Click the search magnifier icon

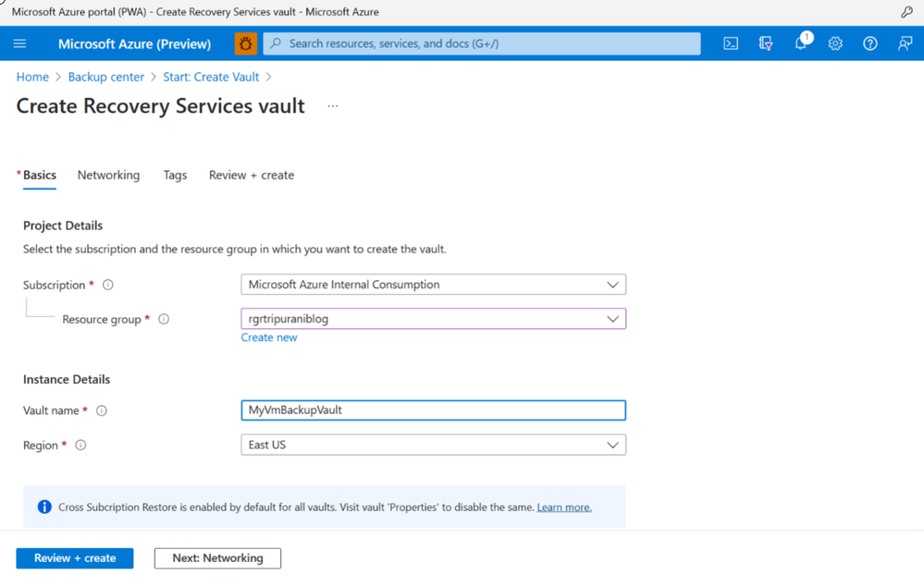(276, 43)
